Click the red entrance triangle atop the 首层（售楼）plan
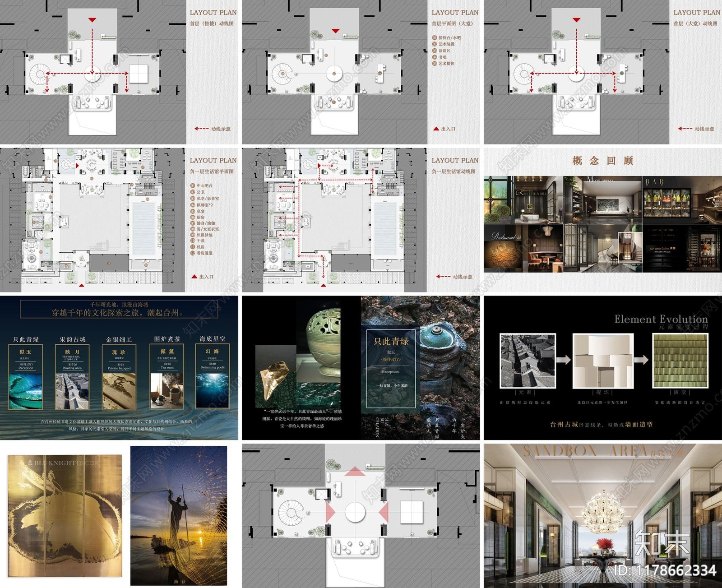Viewport: 722px width, 588px height. (92, 20)
